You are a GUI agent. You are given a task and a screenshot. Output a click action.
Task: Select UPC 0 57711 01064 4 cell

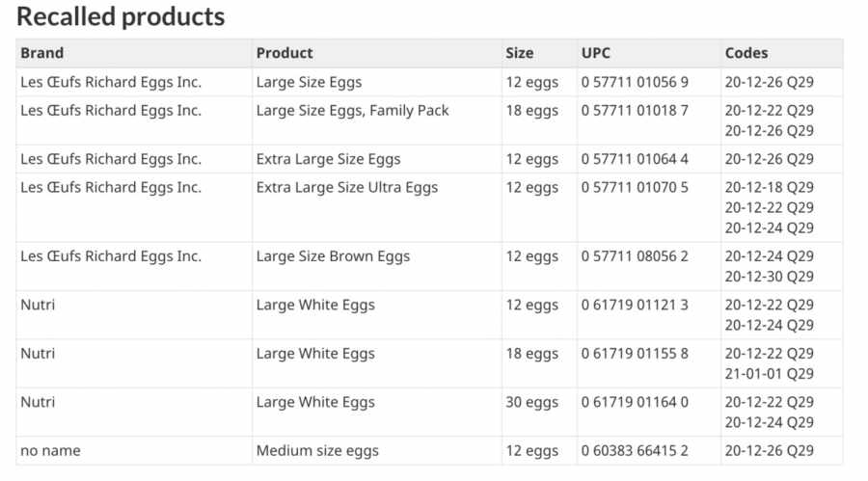tap(649, 159)
